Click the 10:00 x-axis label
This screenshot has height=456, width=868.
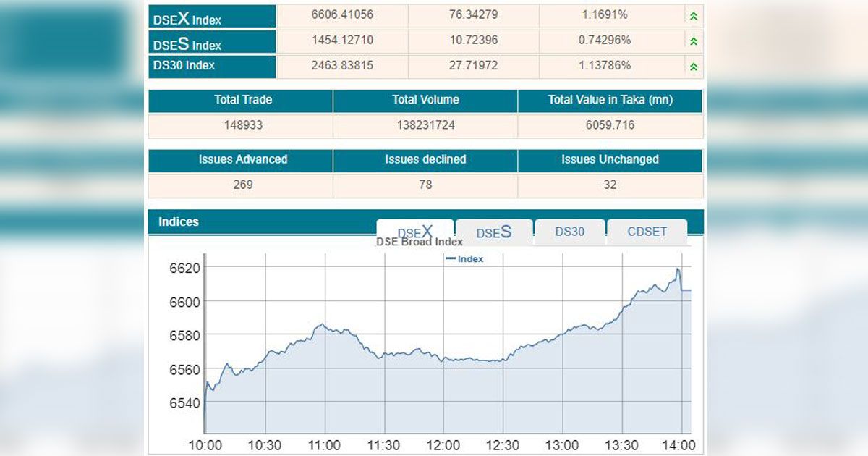pos(205,444)
